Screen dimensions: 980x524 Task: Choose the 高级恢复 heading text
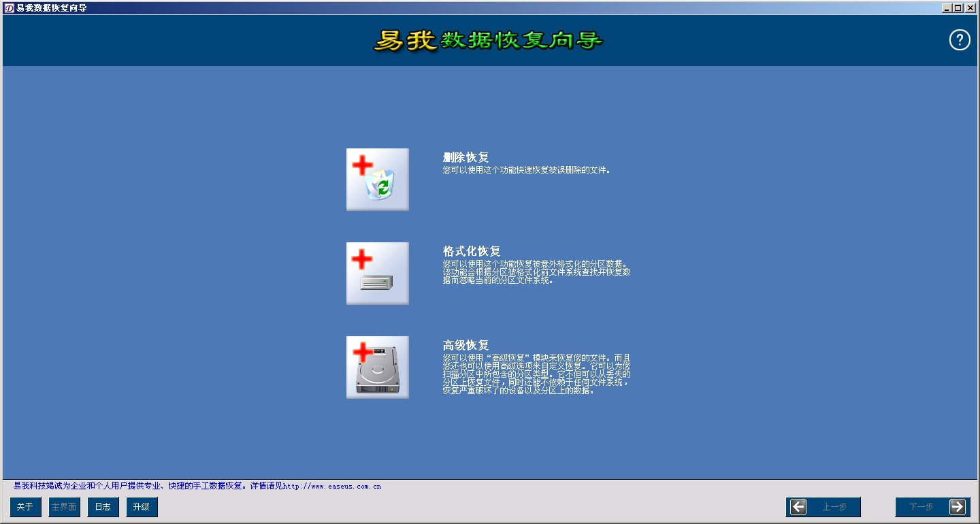coord(465,345)
